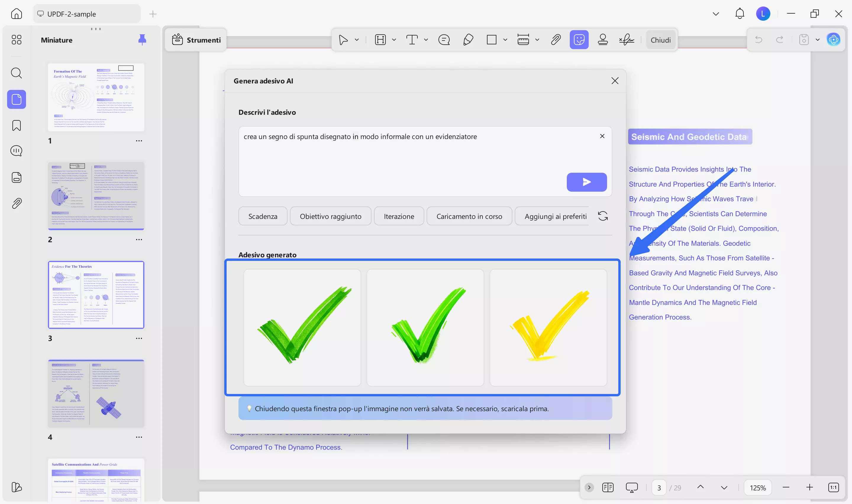Expand the shape tool dropdown arrow

click(x=505, y=40)
